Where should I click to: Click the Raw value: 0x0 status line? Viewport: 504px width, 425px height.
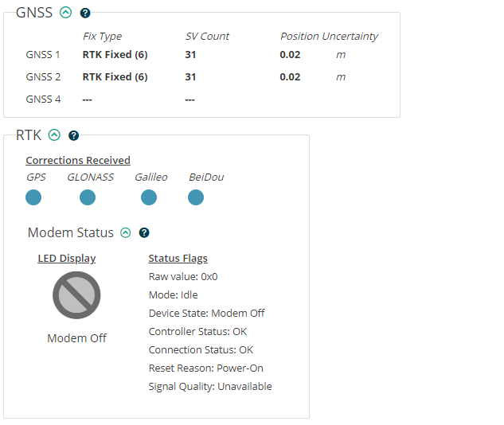pos(183,277)
